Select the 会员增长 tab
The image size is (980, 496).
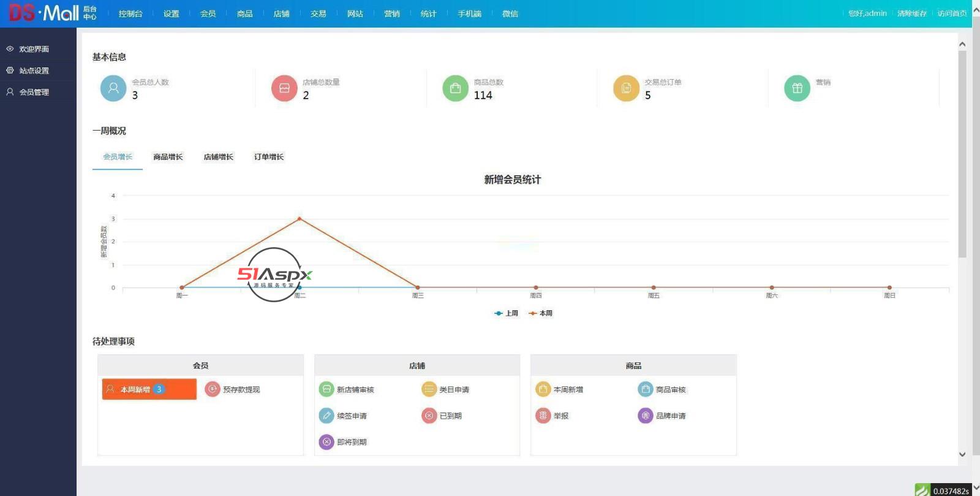118,157
